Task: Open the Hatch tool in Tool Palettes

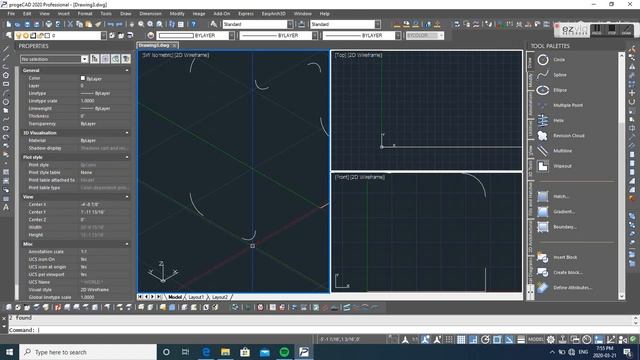Action: pos(553,196)
